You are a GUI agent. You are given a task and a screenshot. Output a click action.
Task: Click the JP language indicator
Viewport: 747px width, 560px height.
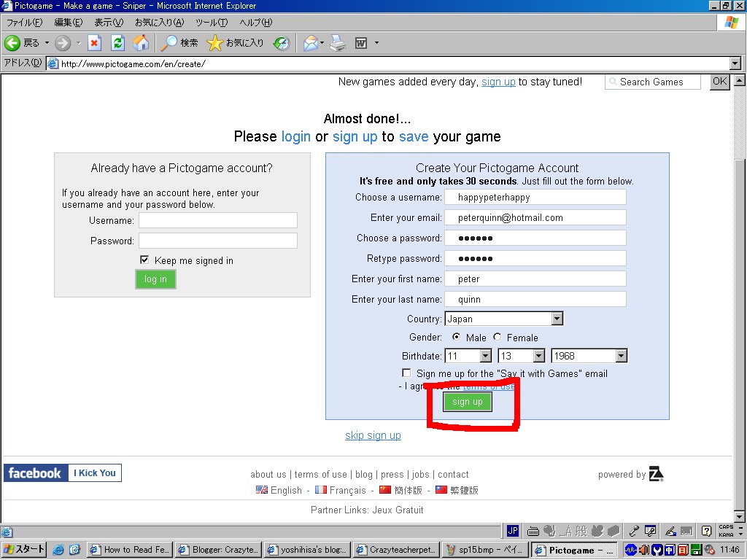click(513, 531)
